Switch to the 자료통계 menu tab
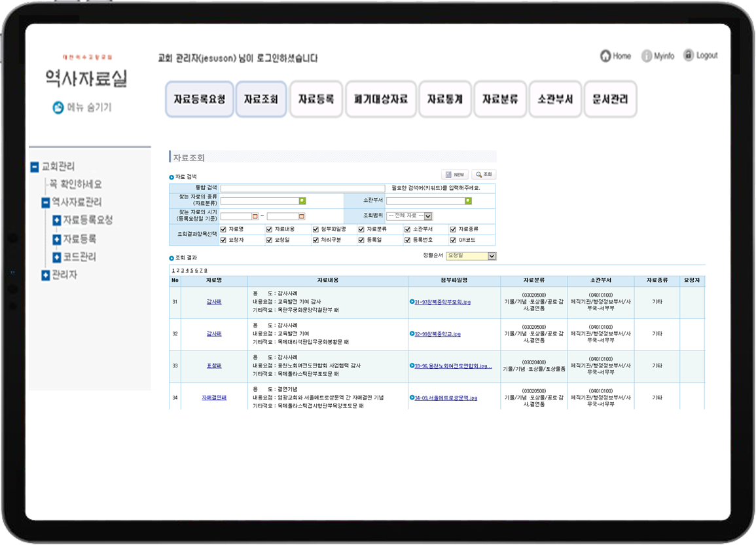Screen dimensions: 756x545 (x=445, y=100)
